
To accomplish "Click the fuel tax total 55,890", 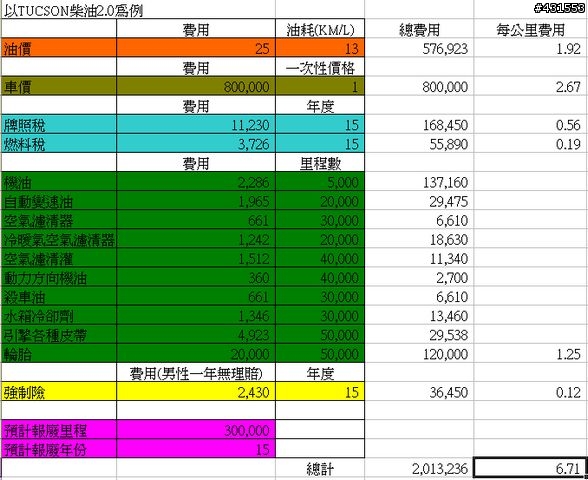I will pos(419,144).
